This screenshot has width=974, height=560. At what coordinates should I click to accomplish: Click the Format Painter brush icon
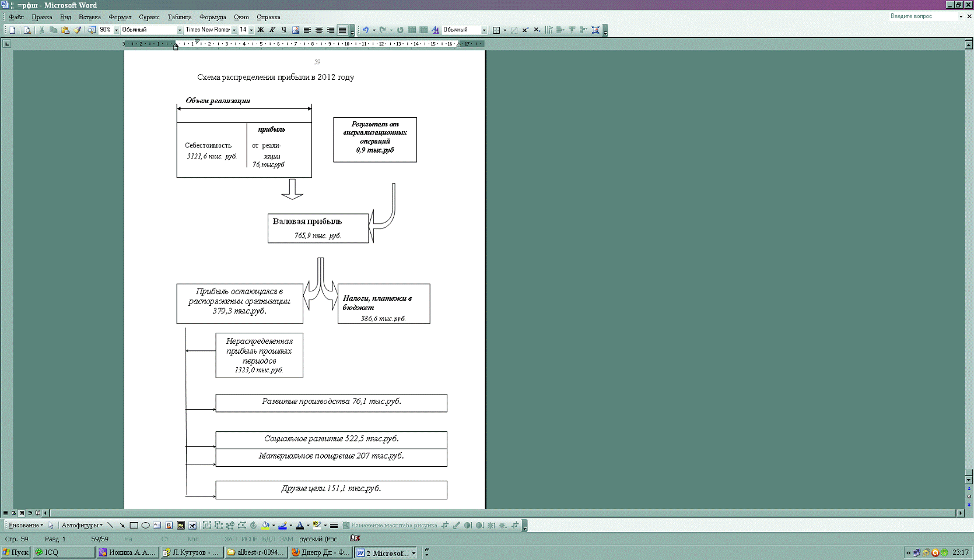pyautogui.click(x=78, y=30)
